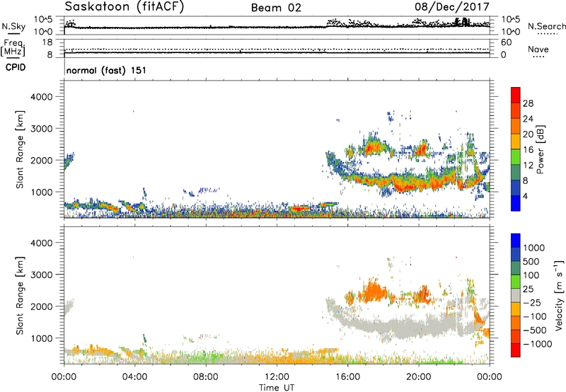This screenshot has width=566, height=392.
Task: Click the 'Saskatoon (fitACF)' plot title
Action: coord(125,6)
